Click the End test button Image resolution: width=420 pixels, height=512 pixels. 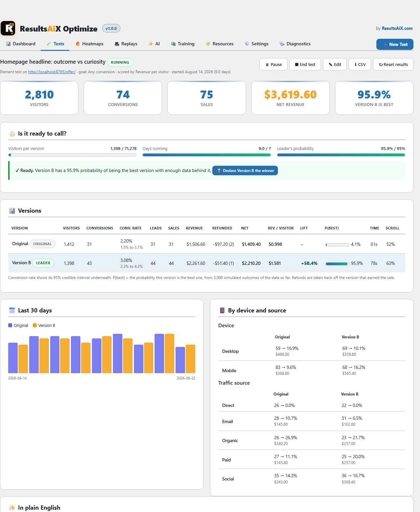[305, 64]
